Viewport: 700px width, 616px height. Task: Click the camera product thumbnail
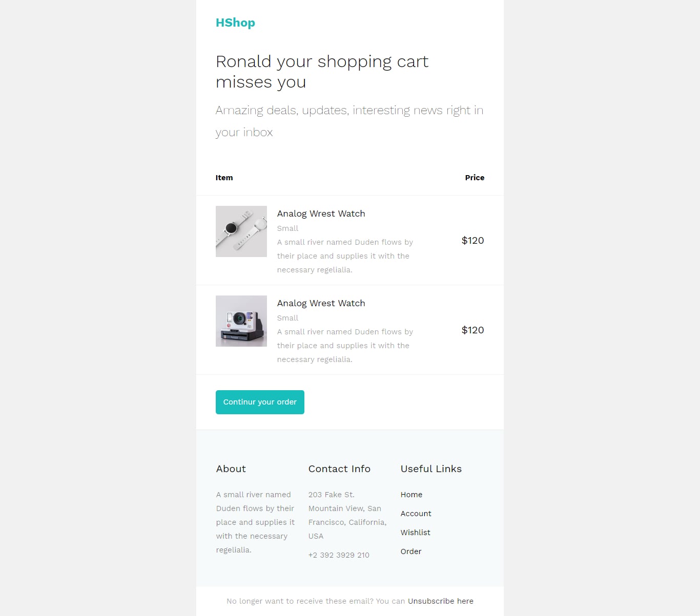(241, 321)
